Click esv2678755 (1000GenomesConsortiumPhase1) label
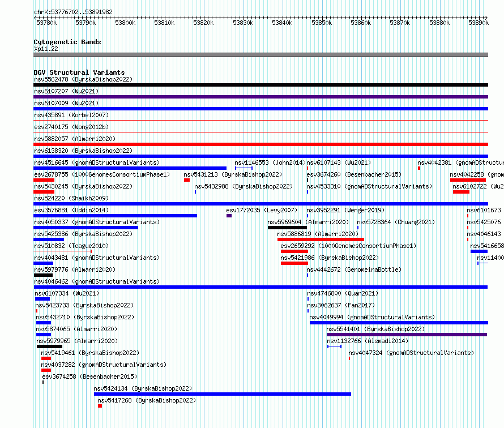This screenshot has width=504, height=428. (102, 174)
